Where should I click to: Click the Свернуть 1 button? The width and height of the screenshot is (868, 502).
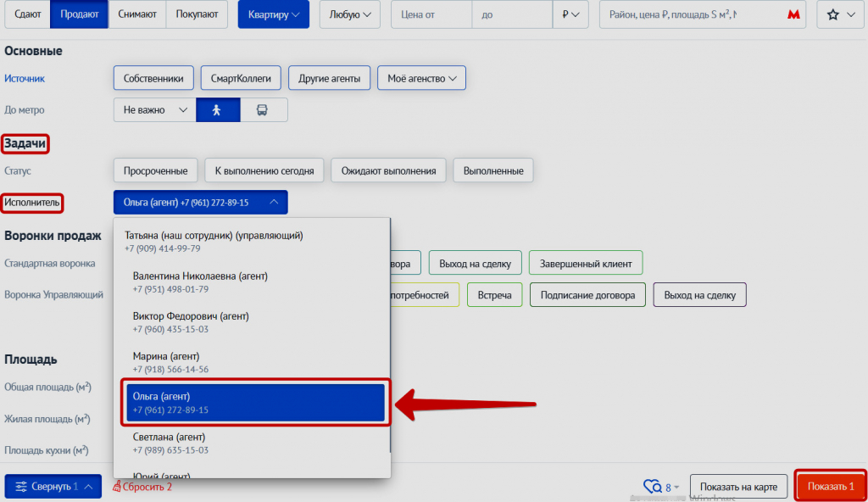click(53, 487)
